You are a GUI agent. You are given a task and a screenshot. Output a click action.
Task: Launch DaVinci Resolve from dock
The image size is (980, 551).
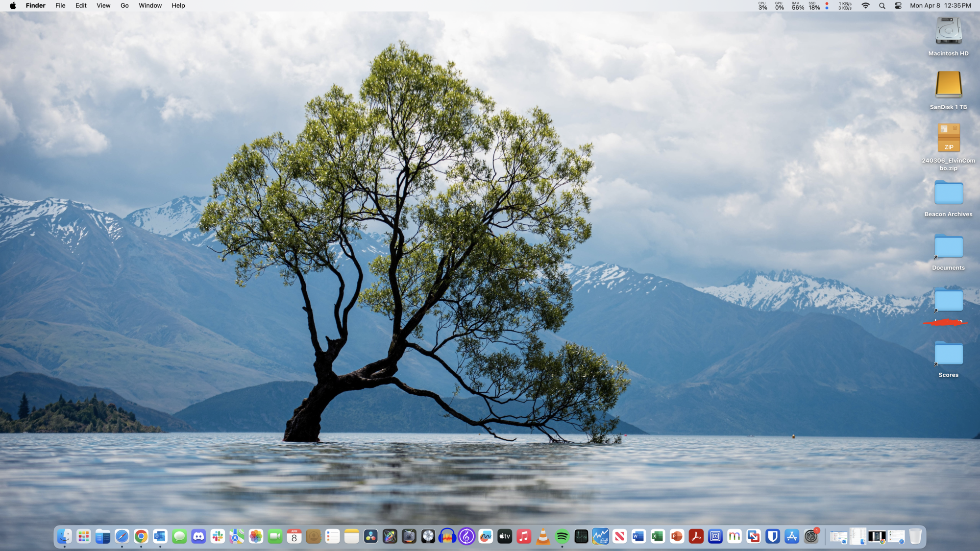pyautogui.click(x=371, y=537)
